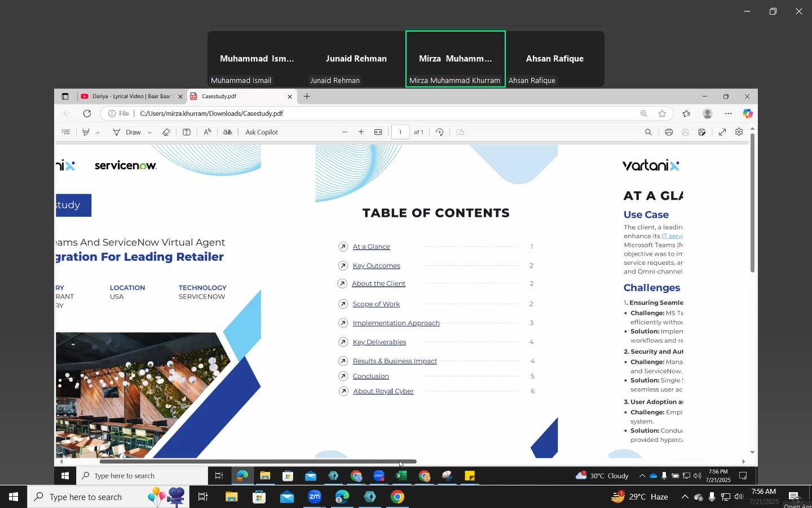Translate the PDF document
This screenshot has width=812, height=508.
[x=227, y=132]
